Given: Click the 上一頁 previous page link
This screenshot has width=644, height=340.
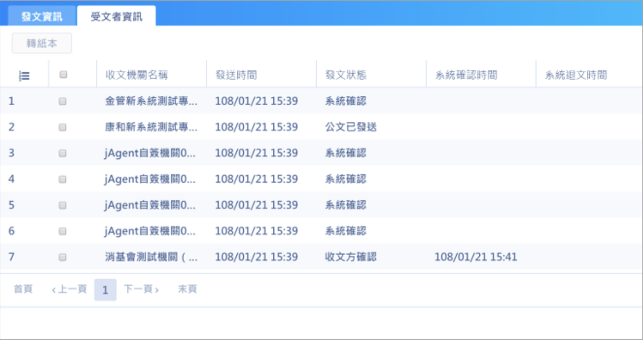Looking at the screenshot, I should click(69, 289).
